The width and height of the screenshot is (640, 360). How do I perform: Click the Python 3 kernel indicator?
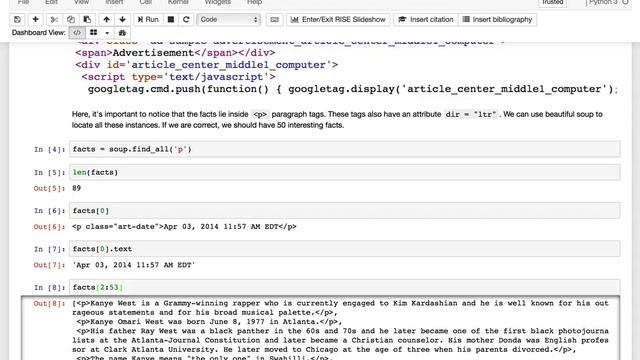pos(603,2)
